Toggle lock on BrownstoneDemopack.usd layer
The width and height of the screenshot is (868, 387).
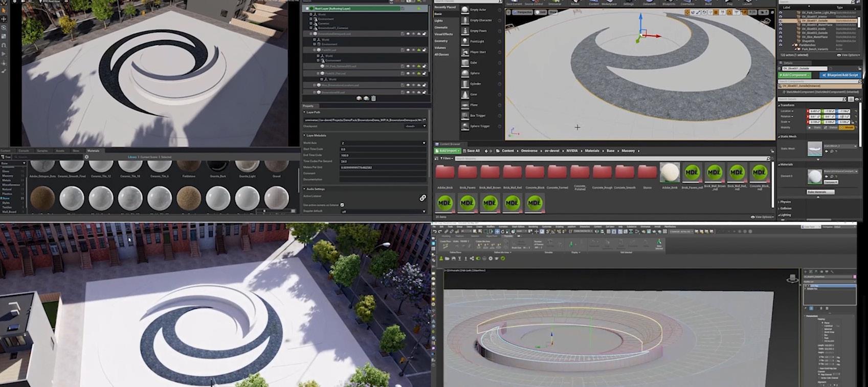pyautogui.click(x=424, y=34)
